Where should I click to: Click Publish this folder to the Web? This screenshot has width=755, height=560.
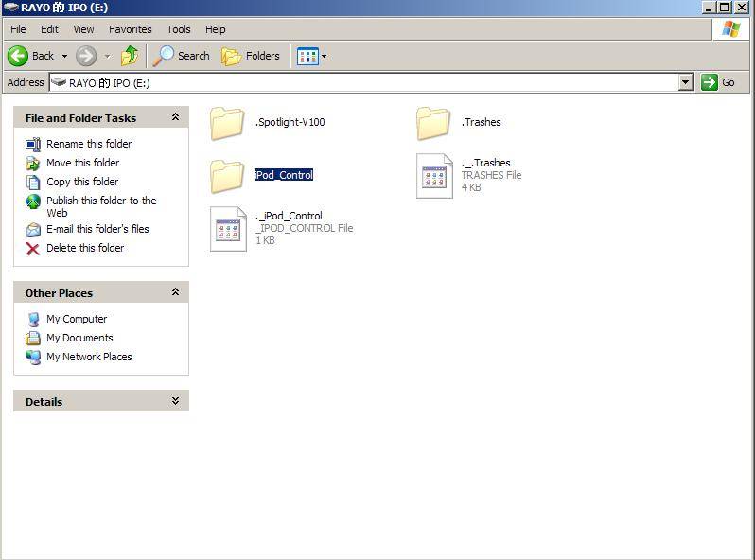point(101,206)
